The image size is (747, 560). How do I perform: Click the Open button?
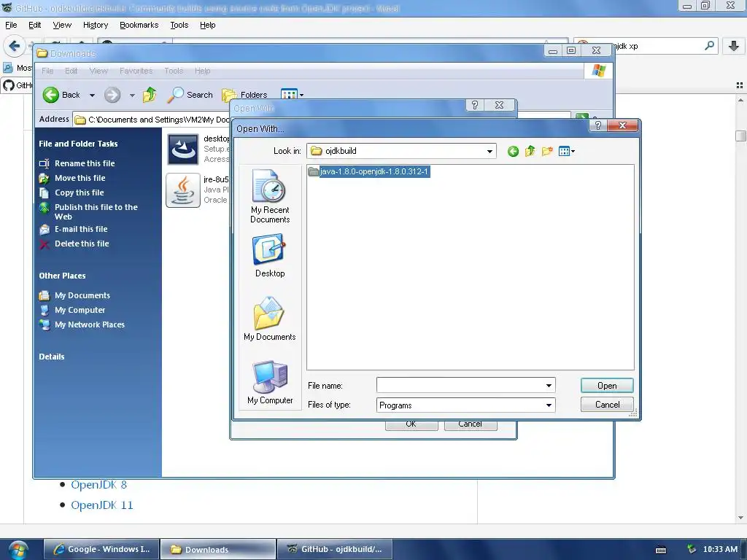(x=607, y=386)
